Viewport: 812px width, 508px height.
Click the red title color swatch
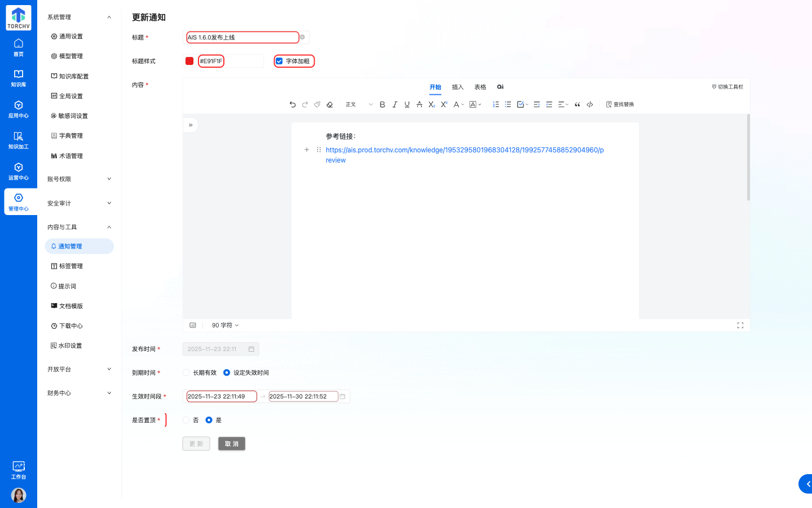189,60
